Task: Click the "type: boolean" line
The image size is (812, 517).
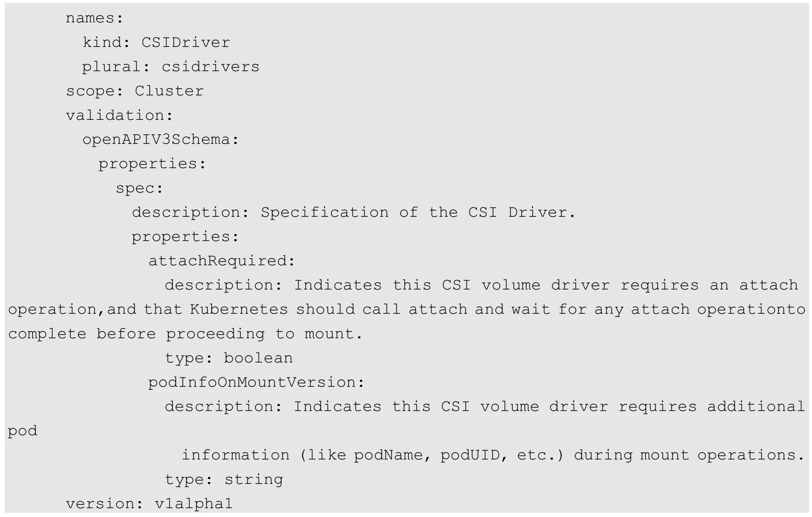Action: 228,358
